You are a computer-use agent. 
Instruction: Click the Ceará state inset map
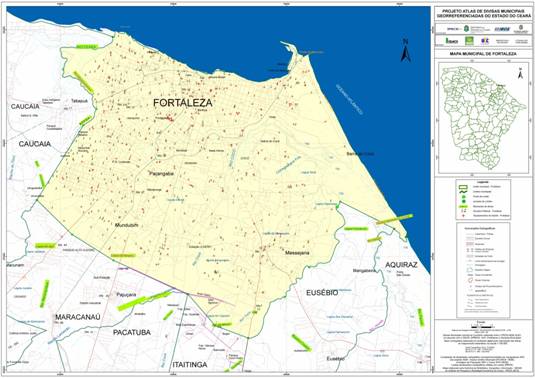483,117
